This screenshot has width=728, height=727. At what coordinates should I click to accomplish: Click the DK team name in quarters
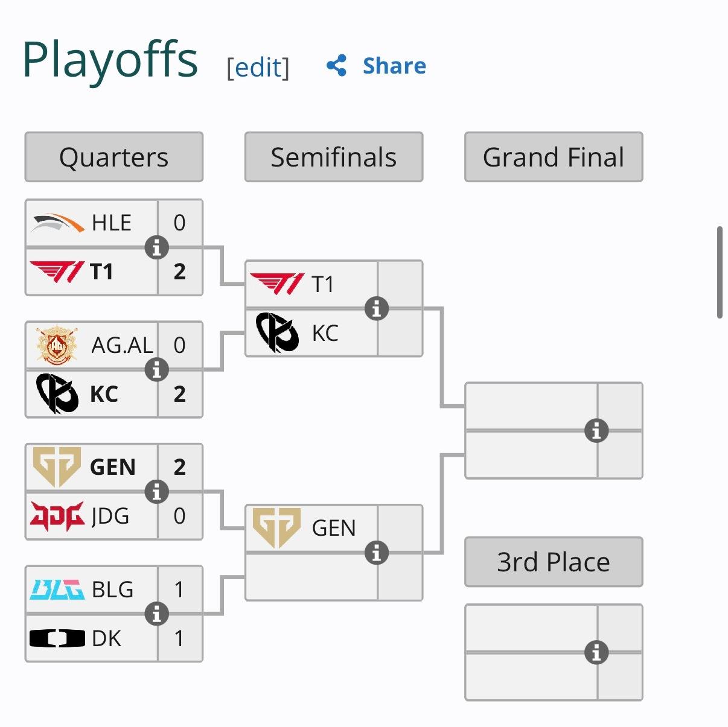click(x=106, y=638)
